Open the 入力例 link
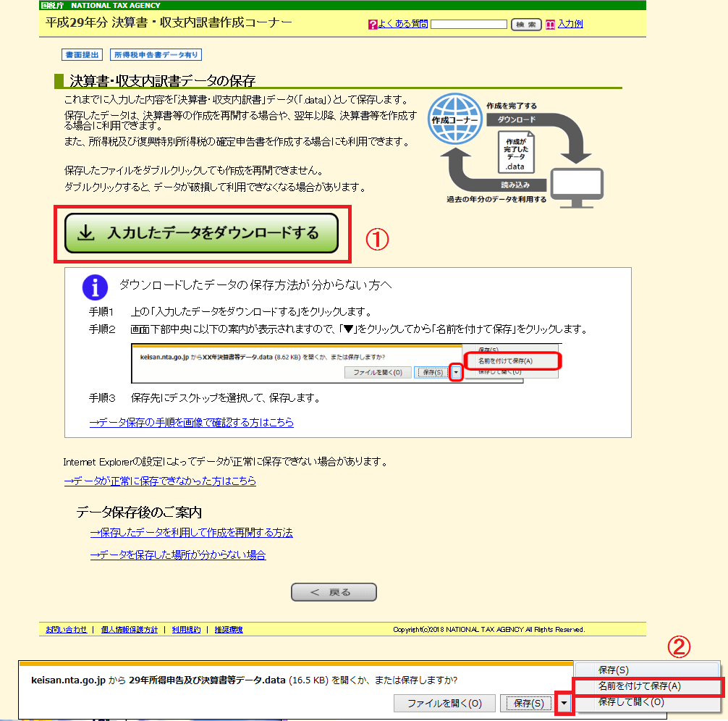This screenshot has height=721, width=728. 570,24
